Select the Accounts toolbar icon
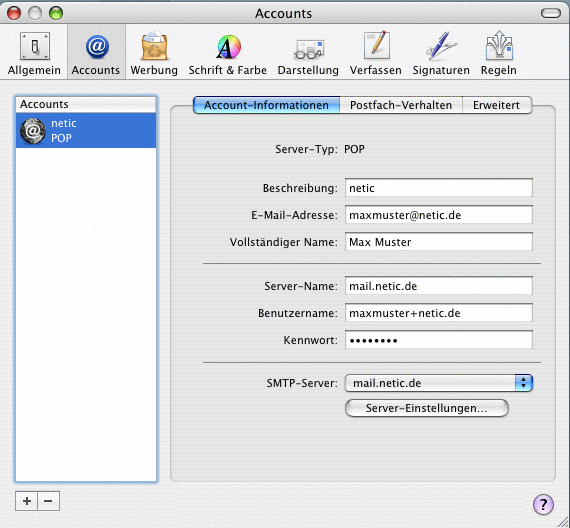This screenshot has height=528, width=570. (96, 53)
